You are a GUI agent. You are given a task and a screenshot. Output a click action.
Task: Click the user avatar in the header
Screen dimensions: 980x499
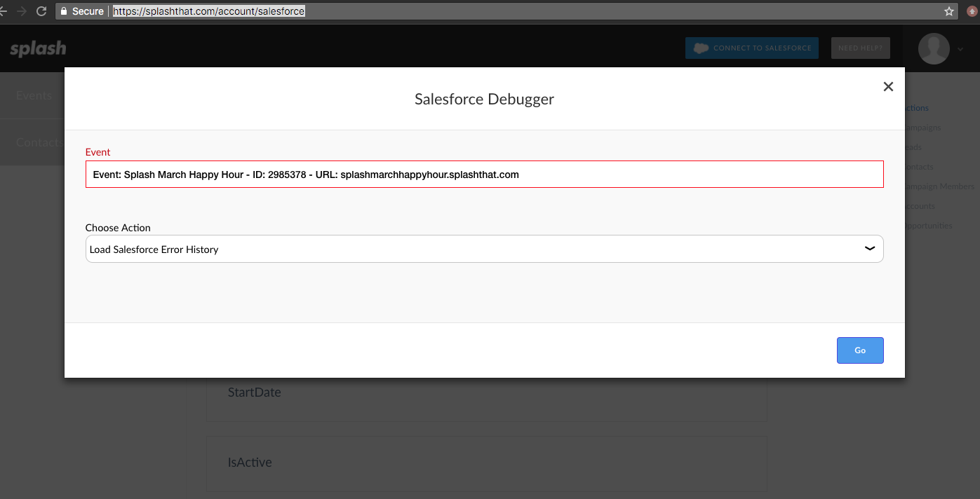pyautogui.click(x=934, y=48)
